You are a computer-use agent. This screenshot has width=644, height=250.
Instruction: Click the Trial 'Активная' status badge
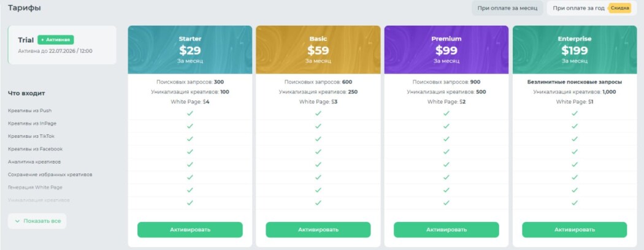click(x=55, y=40)
